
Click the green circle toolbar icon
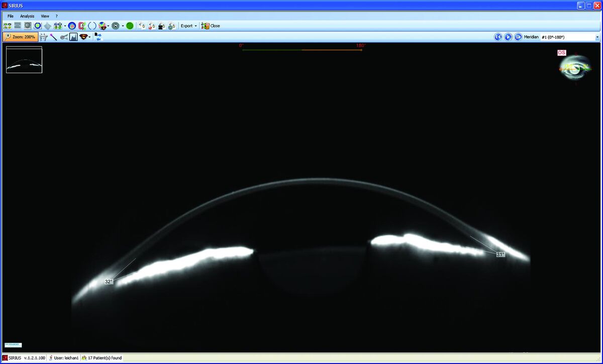click(x=130, y=26)
